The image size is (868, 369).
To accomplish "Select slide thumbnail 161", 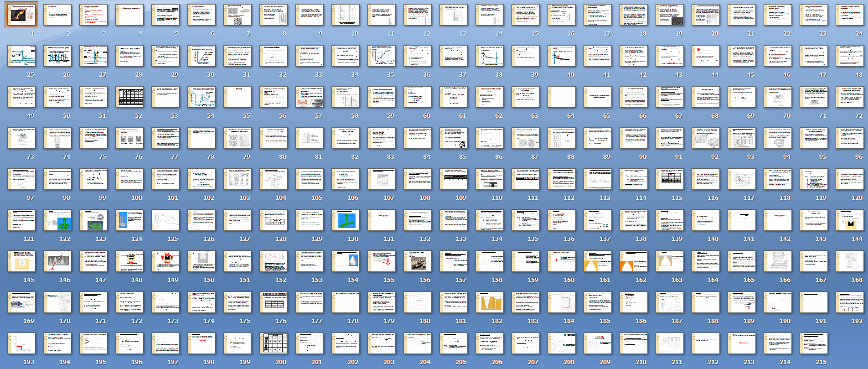I will coord(598,261).
